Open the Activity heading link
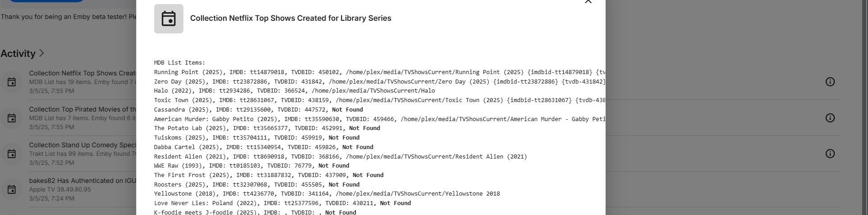Image resolution: width=868 pixels, height=215 pixels. (x=18, y=53)
